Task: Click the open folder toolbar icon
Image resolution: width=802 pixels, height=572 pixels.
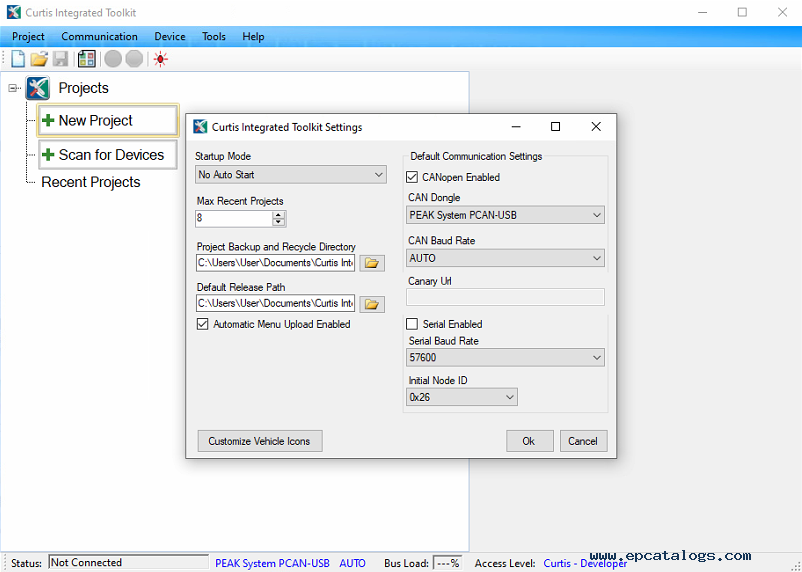Action: coord(39,59)
